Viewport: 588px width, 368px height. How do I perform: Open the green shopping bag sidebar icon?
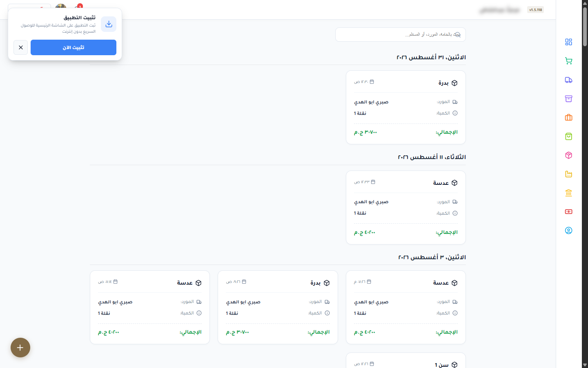(x=568, y=137)
